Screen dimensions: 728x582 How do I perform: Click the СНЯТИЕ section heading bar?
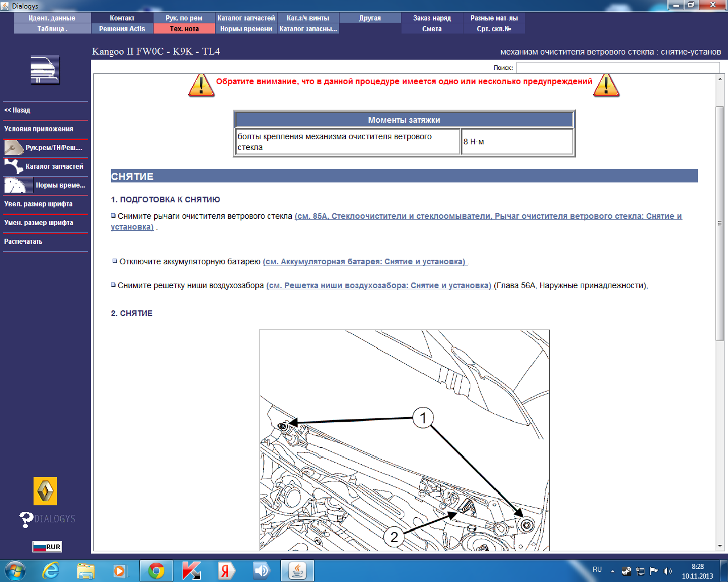click(x=404, y=176)
